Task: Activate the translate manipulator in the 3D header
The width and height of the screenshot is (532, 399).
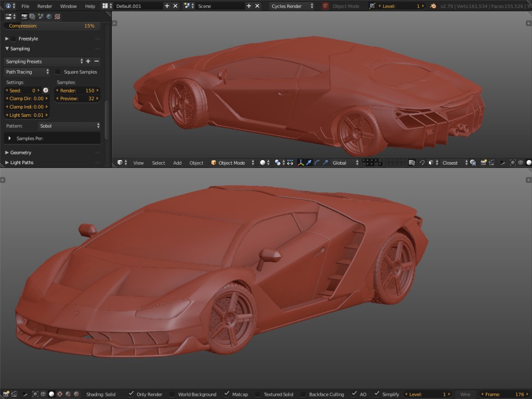Action: click(x=309, y=162)
